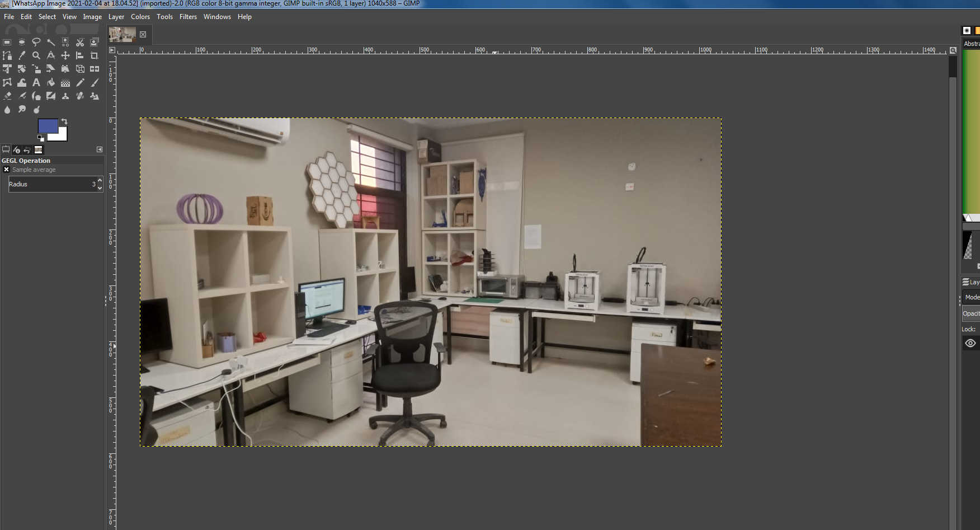Select the Cage Transform tool
The width and height of the screenshot is (980, 530).
point(7,82)
